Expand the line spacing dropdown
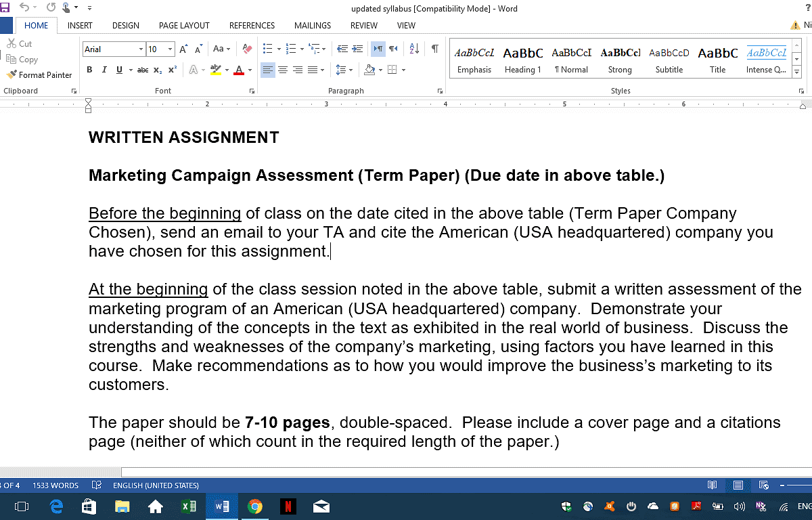The image size is (812, 520). tap(351, 70)
